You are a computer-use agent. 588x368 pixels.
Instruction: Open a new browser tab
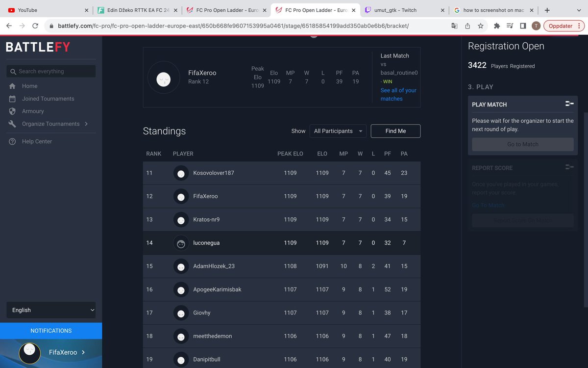(547, 10)
